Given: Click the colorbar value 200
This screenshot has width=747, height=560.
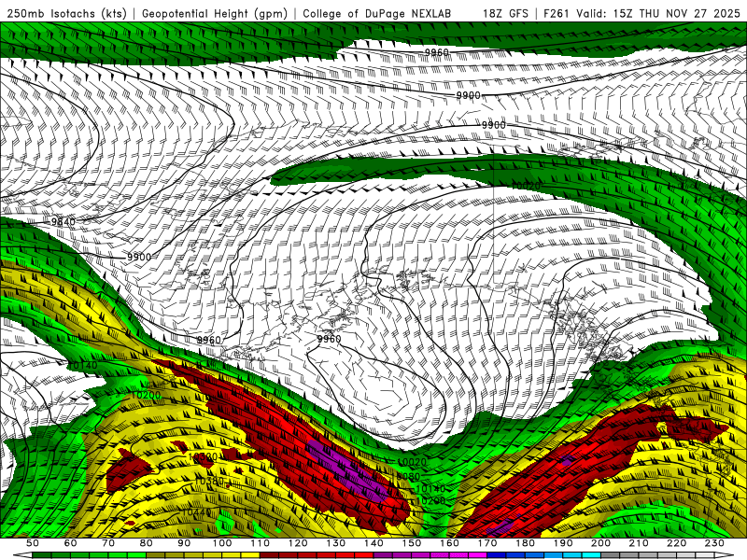Looking at the screenshot, I should pos(600,543).
